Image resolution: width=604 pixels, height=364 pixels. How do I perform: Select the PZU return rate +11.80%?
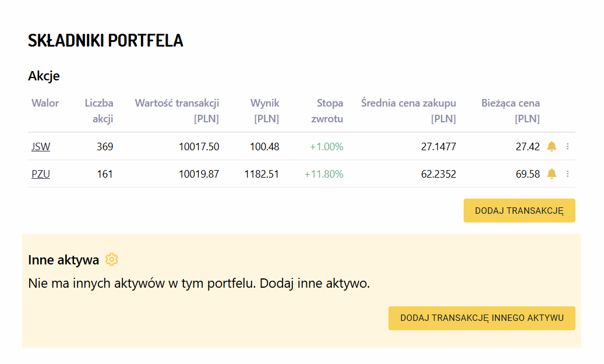(324, 174)
